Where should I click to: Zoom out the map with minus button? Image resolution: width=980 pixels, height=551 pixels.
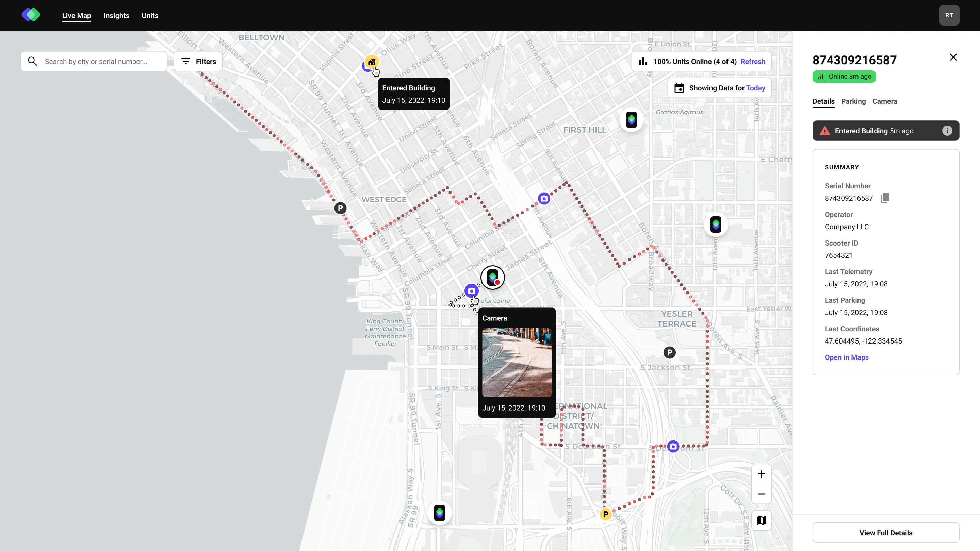coord(761,494)
